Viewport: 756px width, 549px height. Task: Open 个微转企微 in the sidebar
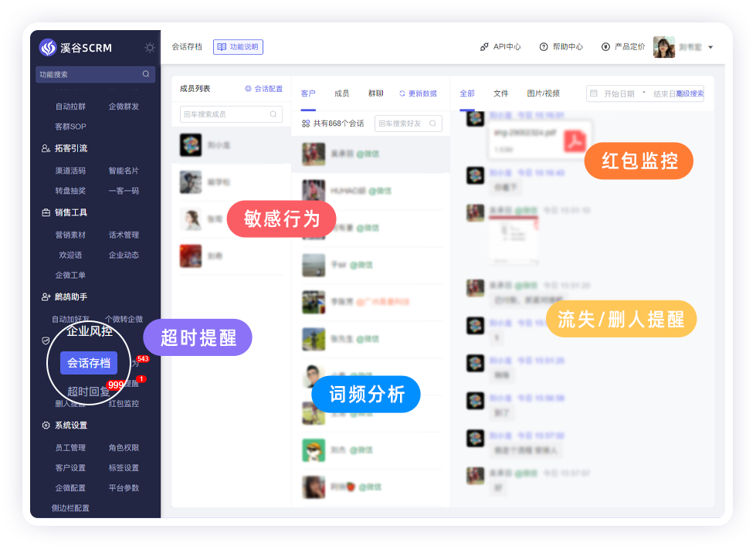pyautogui.click(x=124, y=319)
